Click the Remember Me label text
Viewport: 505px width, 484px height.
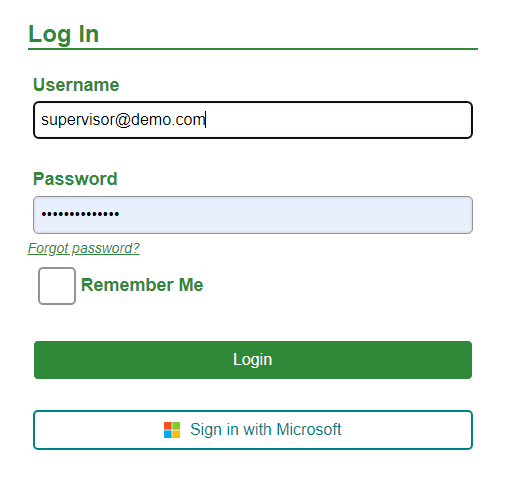pos(142,285)
